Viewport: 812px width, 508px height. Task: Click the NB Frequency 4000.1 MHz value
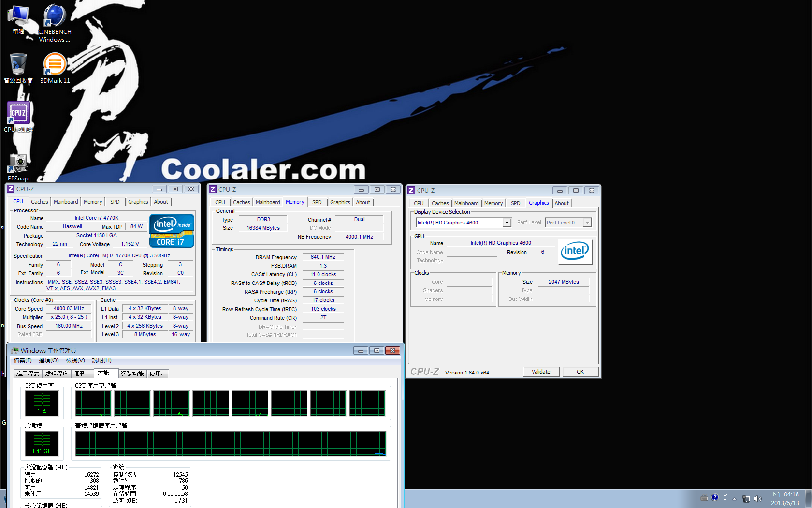point(359,237)
